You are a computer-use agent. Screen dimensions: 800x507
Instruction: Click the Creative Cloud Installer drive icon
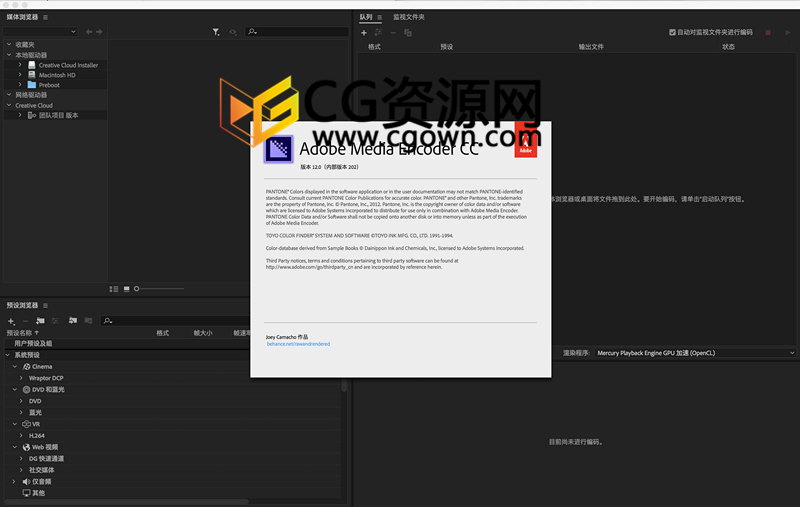tap(32, 65)
